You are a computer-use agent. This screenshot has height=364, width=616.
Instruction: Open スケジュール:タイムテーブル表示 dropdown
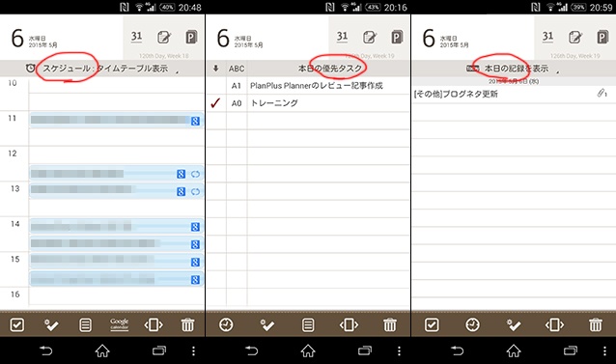click(105, 69)
